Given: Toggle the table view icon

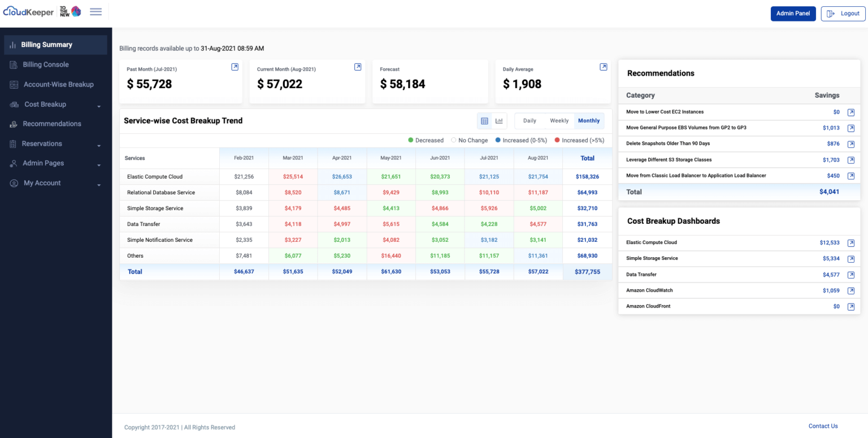Looking at the screenshot, I should 484,120.
